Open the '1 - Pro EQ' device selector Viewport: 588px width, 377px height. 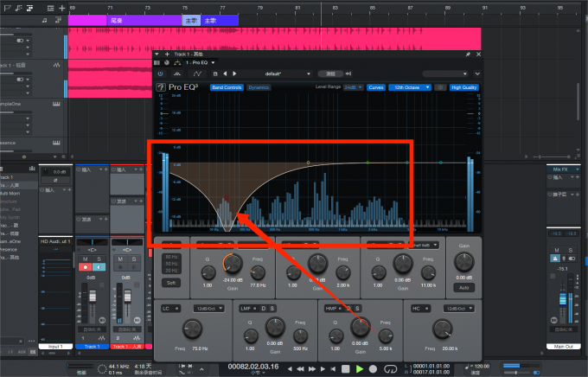pos(201,62)
